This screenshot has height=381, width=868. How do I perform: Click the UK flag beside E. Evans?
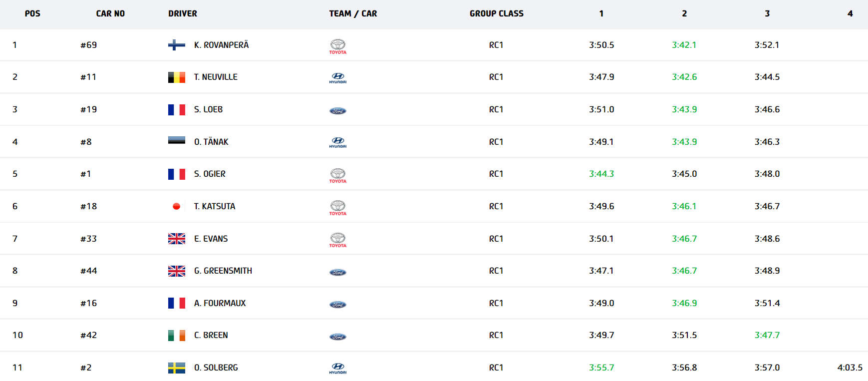pos(176,239)
